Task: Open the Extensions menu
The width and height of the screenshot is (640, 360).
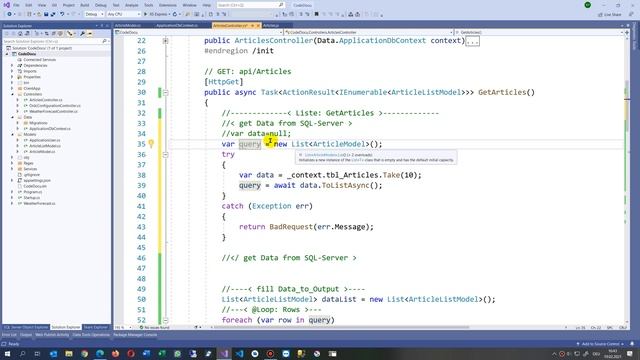Action: point(168,5)
